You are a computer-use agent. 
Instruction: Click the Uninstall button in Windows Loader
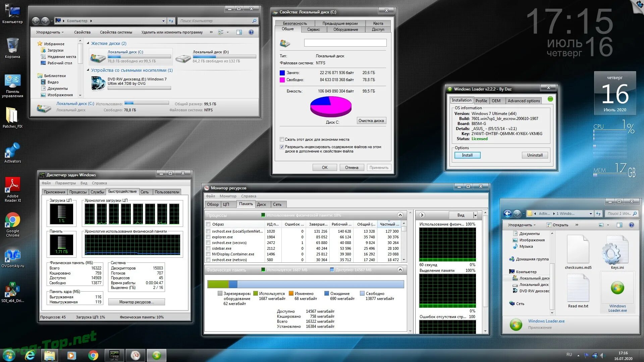535,155
